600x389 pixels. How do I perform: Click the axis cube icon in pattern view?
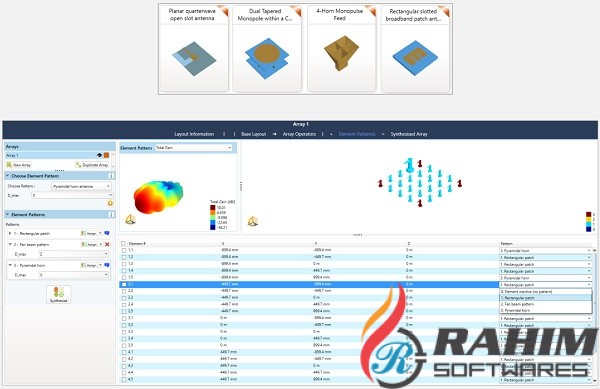[130, 220]
